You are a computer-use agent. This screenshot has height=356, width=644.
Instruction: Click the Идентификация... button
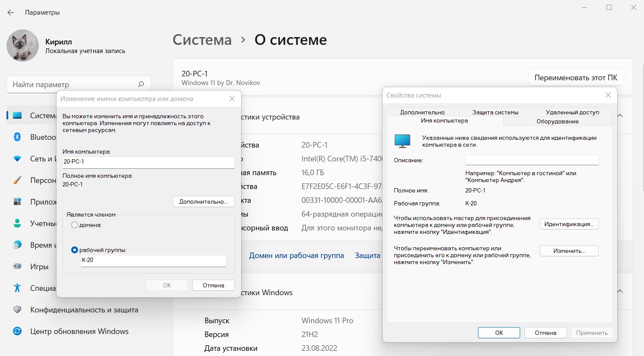point(569,224)
